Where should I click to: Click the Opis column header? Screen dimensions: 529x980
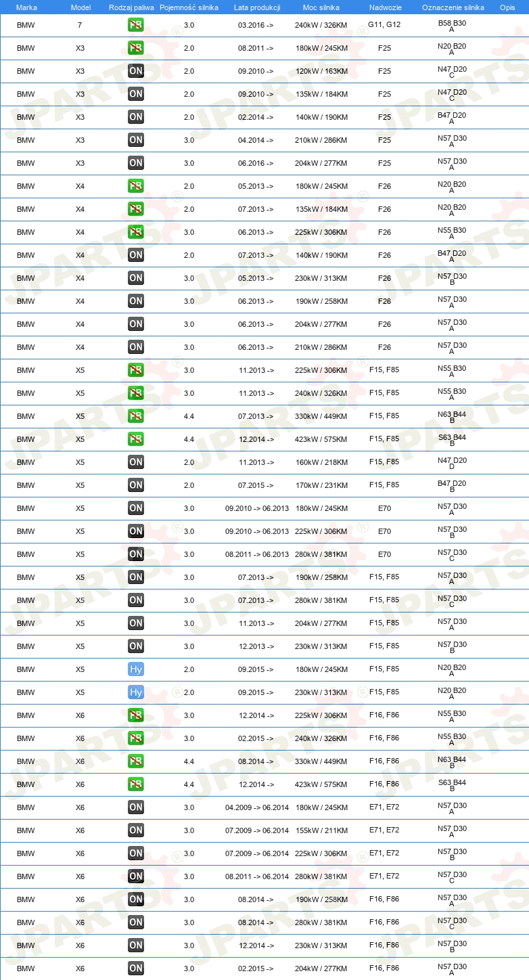[507, 7]
